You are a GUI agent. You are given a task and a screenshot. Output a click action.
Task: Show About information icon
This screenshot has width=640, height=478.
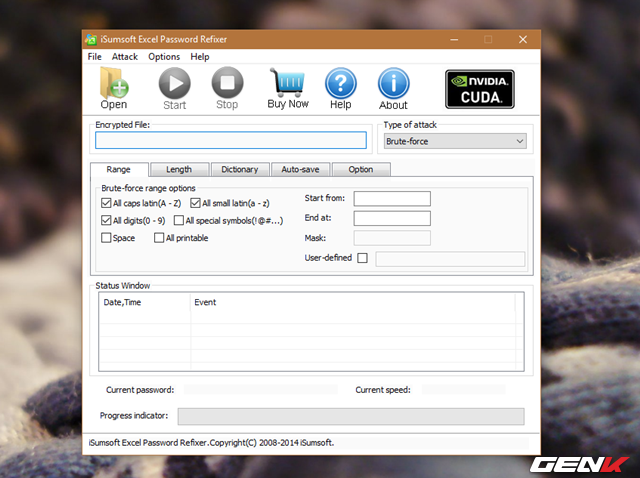tap(393, 89)
